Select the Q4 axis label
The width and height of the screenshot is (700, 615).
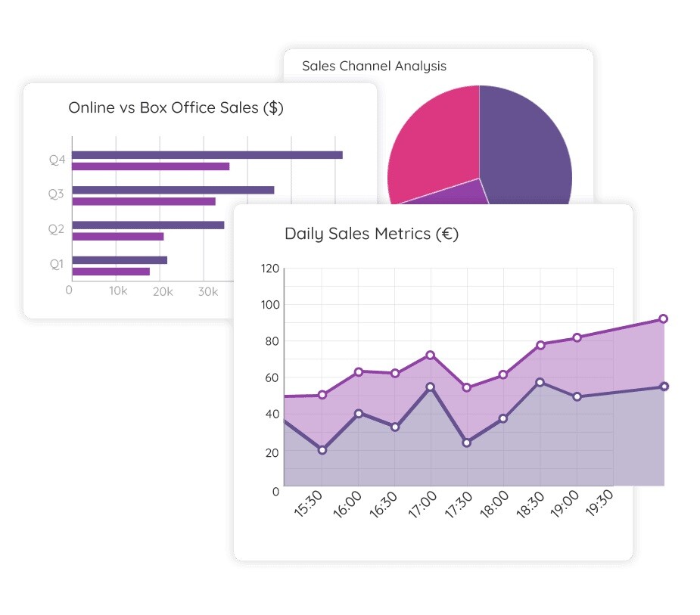[58, 160]
